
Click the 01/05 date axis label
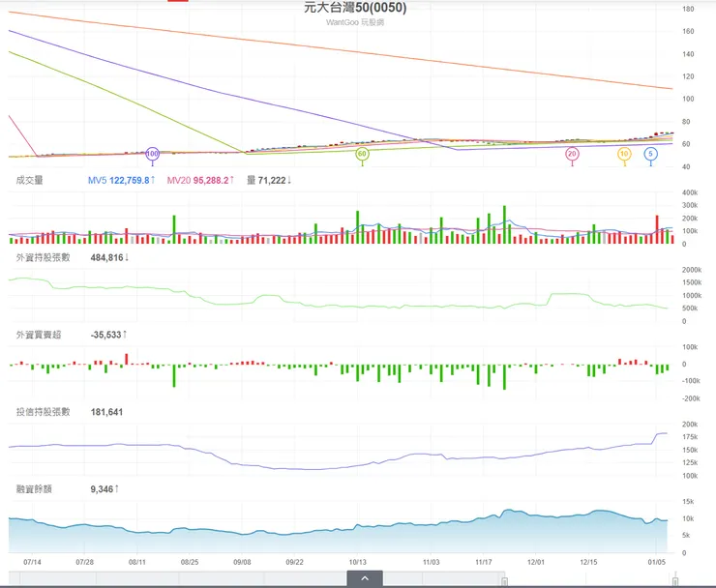656,562
